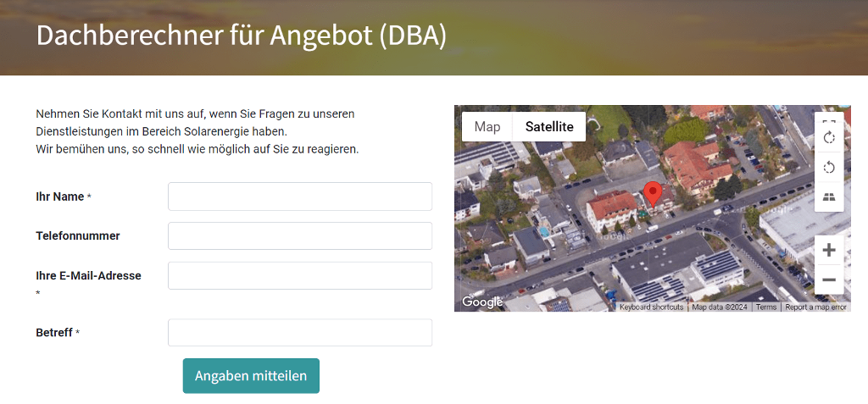This screenshot has height=404, width=868.
Task: Open the Google logo link on map
Action: click(x=482, y=302)
